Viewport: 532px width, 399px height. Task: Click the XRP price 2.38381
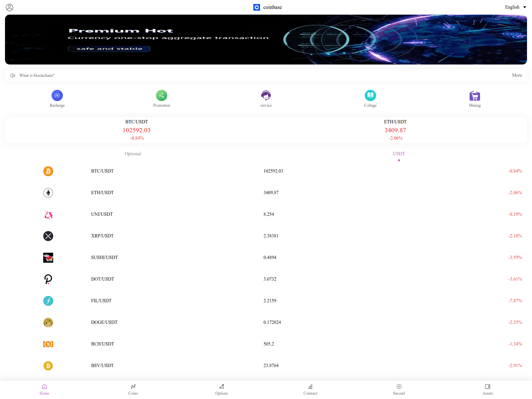[271, 236]
